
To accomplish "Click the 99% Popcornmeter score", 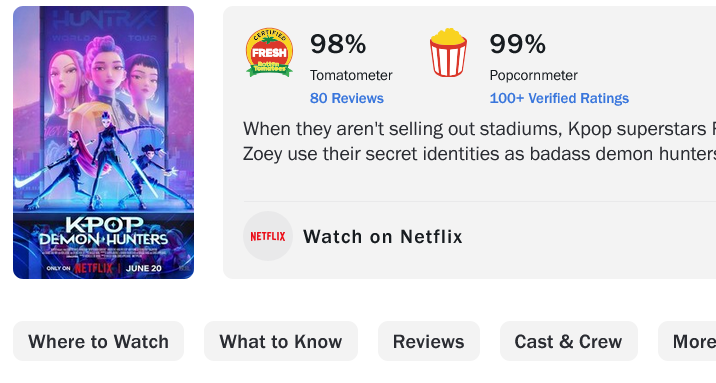I will (517, 44).
